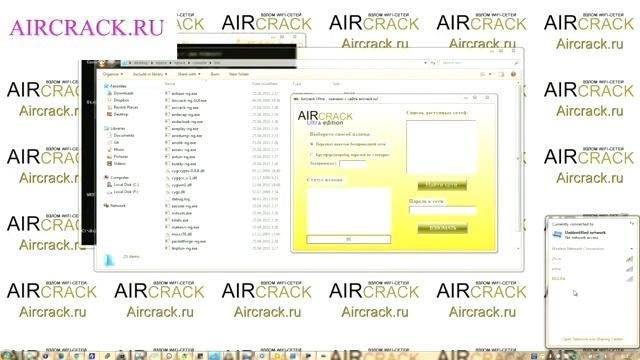Click the Explorer search box

pos(480,63)
